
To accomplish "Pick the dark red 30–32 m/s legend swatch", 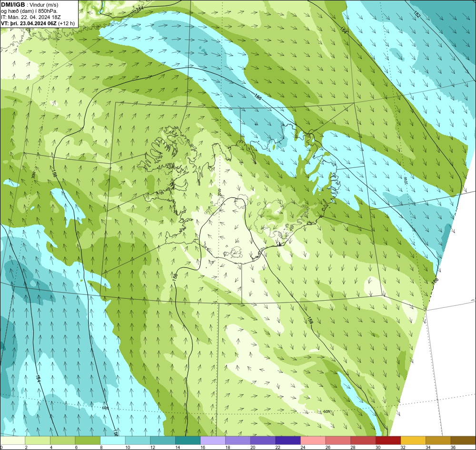I will click(x=388, y=440).
